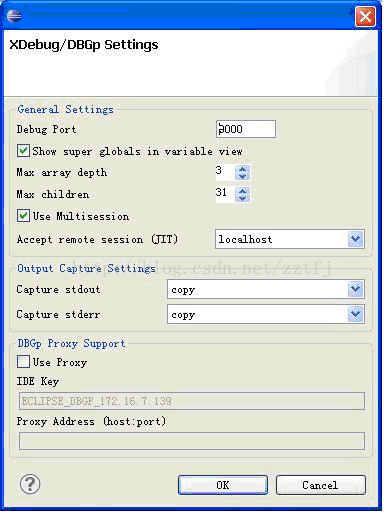384x514 pixels.
Task: Open the Accept remote session (JIT) dropdown
Action: click(x=355, y=239)
